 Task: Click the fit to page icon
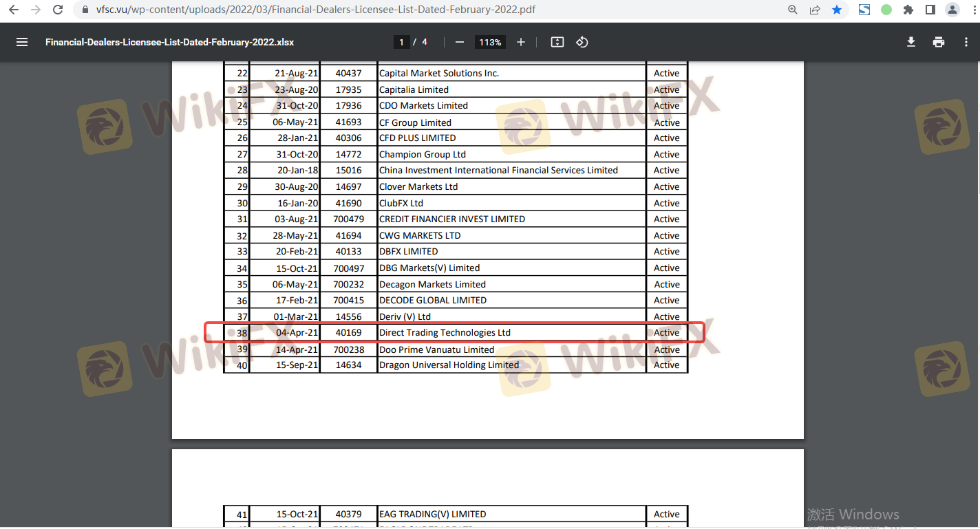coord(557,42)
